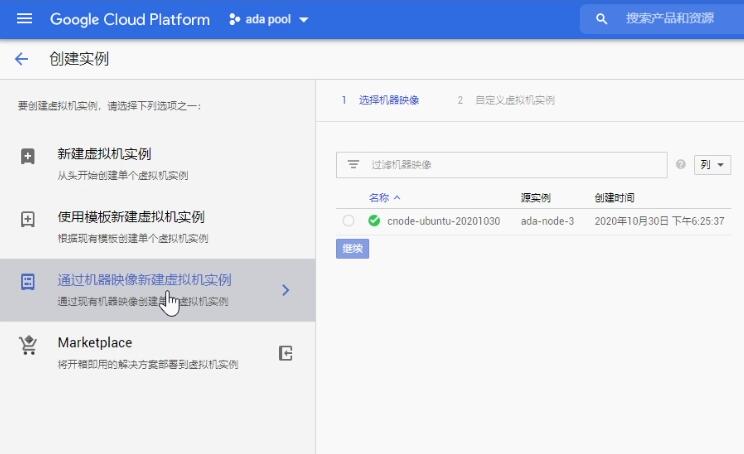Screen dimensions: 744x454
Task: Open the 列 columns dropdown
Action: coord(712,165)
